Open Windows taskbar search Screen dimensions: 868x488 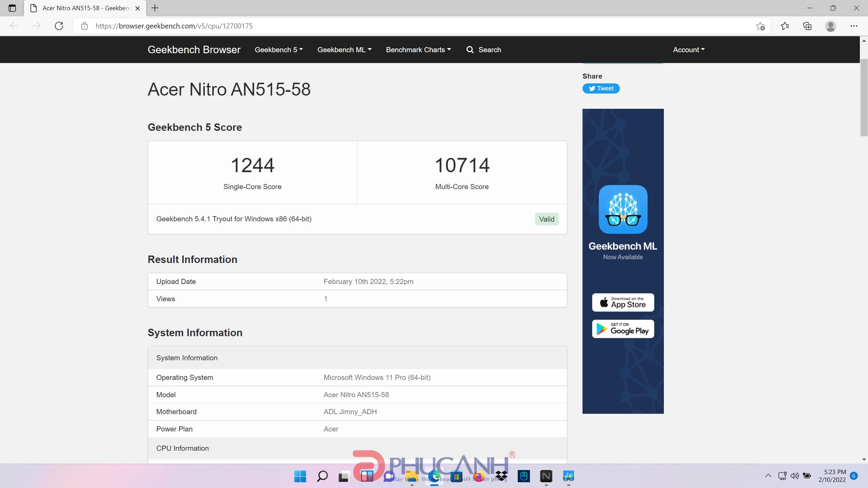322,476
